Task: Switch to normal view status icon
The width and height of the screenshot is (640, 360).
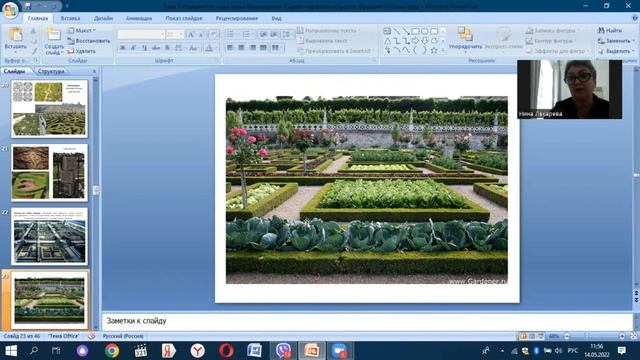Action: pyautogui.click(x=523, y=336)
